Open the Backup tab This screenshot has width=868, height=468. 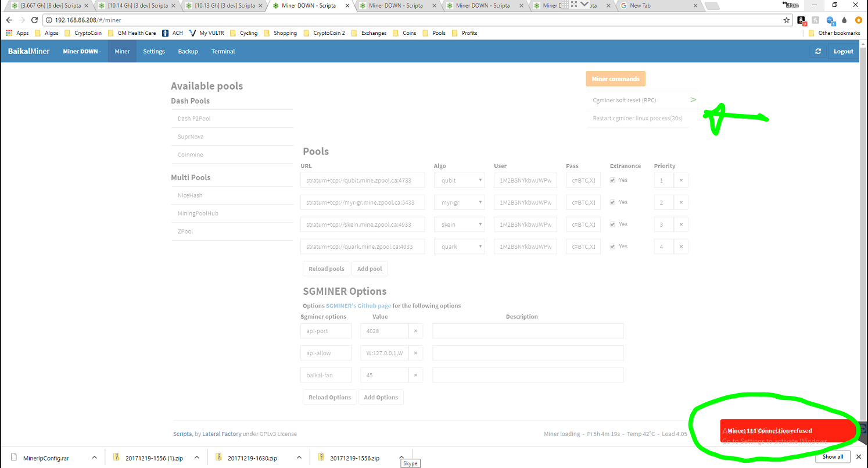[188, 51]
